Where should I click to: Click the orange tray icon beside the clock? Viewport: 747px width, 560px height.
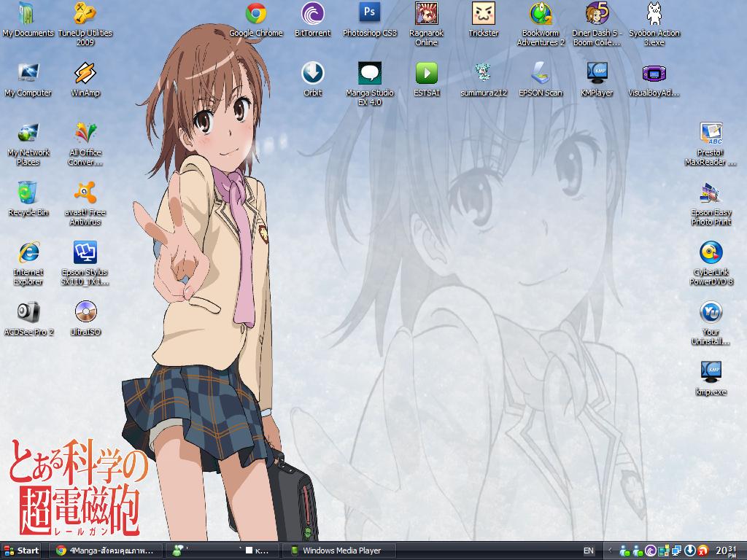point(703,551)
